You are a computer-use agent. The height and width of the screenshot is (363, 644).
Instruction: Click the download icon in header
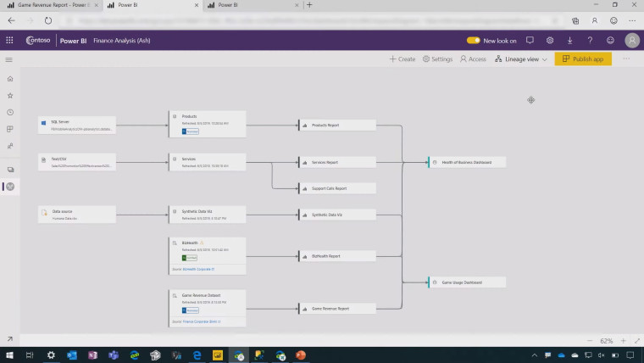570,41
